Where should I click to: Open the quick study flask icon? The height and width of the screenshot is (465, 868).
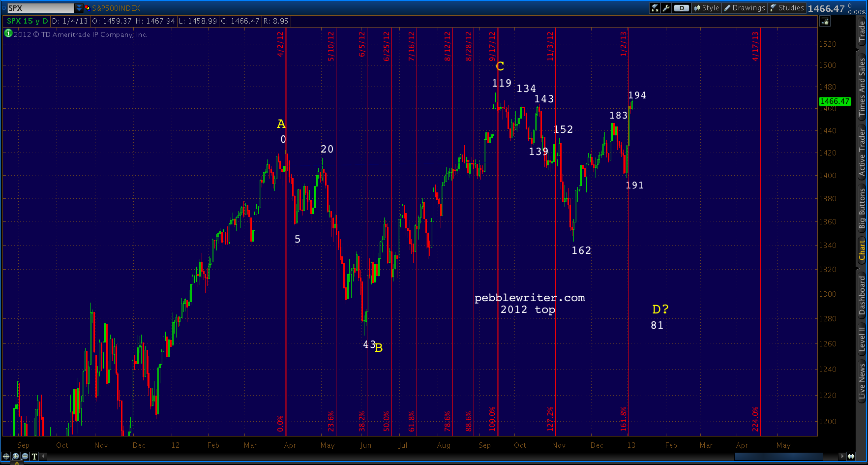point(655,8)
